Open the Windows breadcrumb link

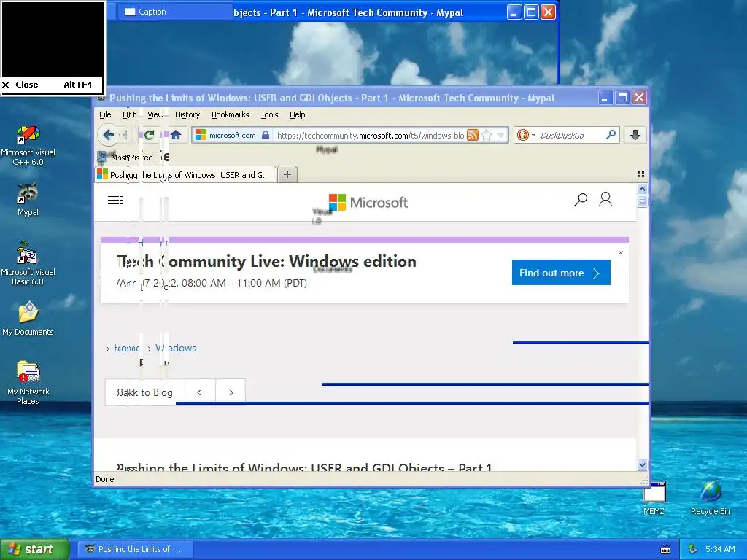coord(175,348)
